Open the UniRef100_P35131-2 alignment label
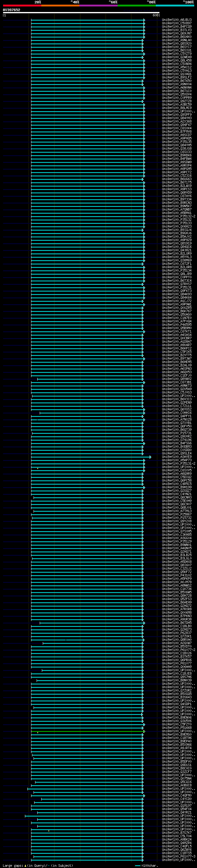Image resolution: width=197 pixels, height=868 pixels. [x=179, y=464]
